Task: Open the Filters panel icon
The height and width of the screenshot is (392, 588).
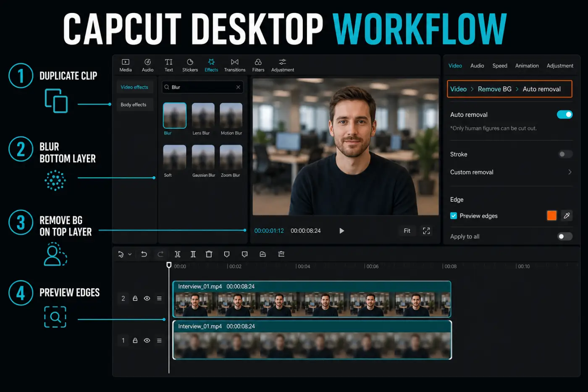Action: point(258,62)
